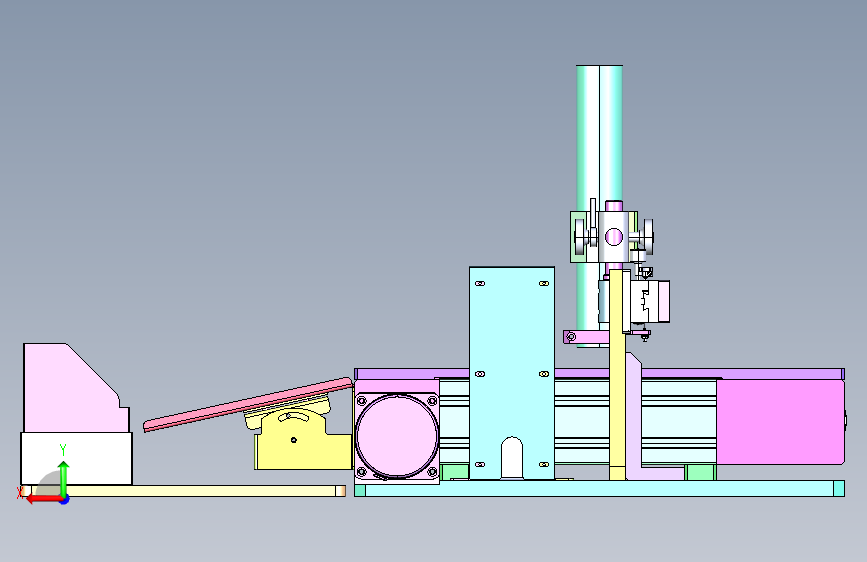Viewport: 867px width, 562px height.
Task: Select the right green foot block
Action: click(701, 472)
